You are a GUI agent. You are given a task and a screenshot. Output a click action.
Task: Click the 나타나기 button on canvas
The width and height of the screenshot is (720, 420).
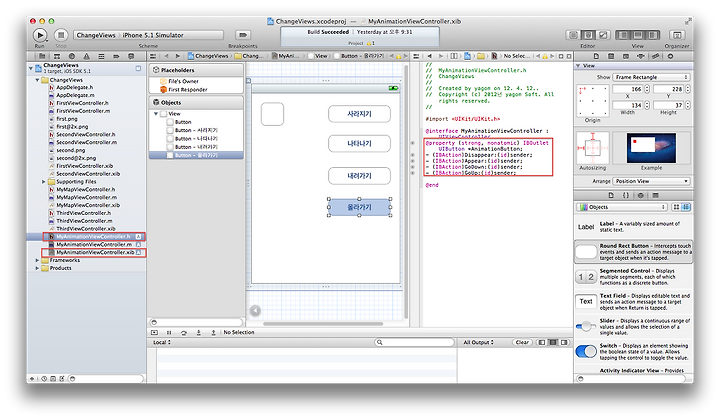point(359,144)
